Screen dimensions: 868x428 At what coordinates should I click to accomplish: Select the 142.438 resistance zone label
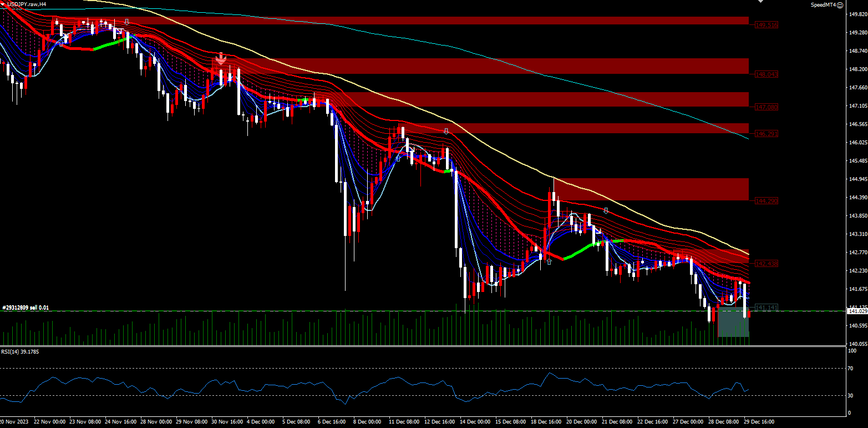coord(767,264)
